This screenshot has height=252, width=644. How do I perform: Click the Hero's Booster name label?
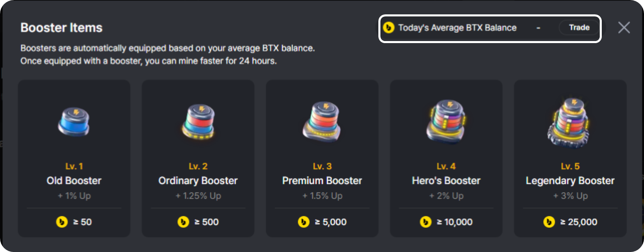point(446,181)
